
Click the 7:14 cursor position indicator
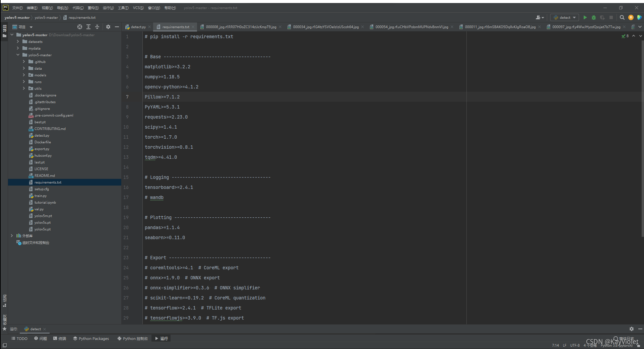556,345
